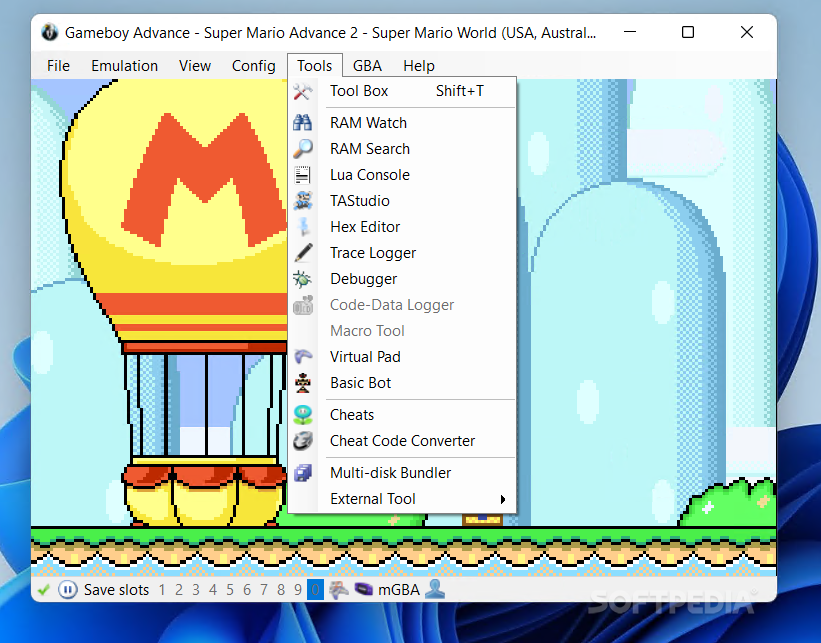Click the Save slots label
Image resolution: width=821 pixels, height=643 pixels.
pyautogui.click(x=116, y=590)
